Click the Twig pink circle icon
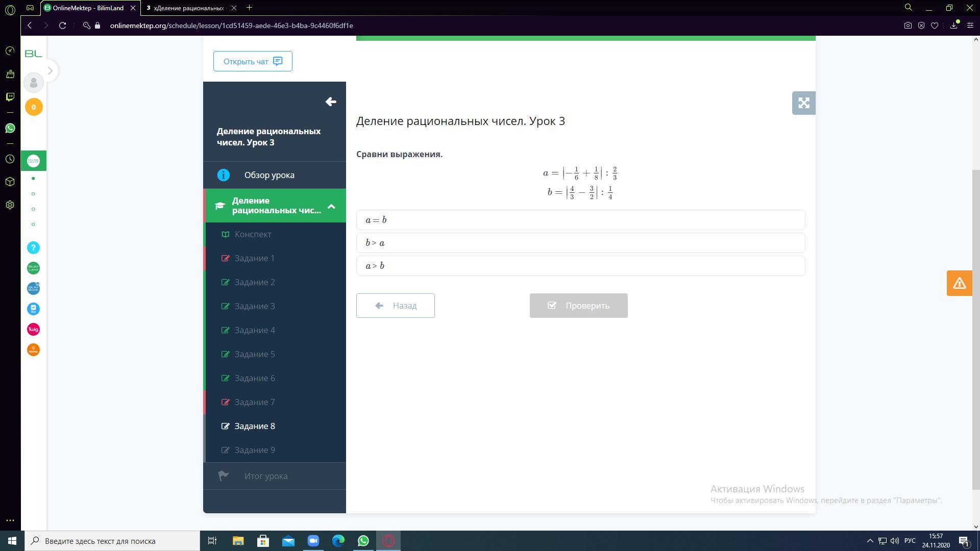The image size is (980, 551). pos(33,330)
